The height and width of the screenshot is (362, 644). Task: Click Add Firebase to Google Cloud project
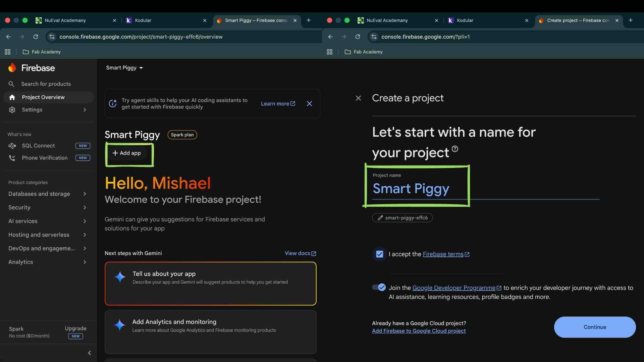pyautogui.click(x=419, y=331)
